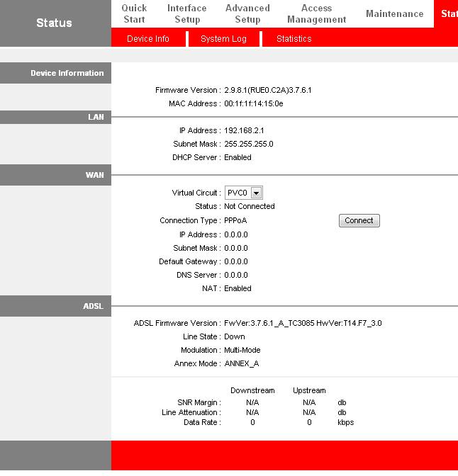Click the ADSL section header

pyautogui.click(x=55, y=306)
